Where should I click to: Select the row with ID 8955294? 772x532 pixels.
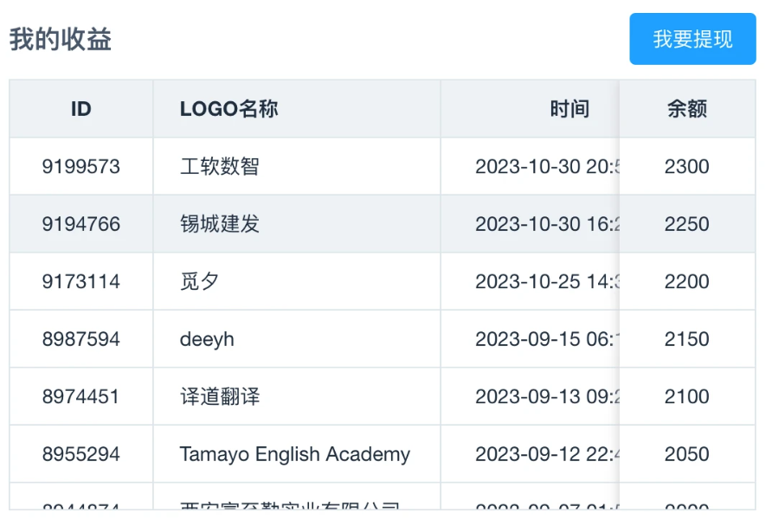point(81,454)
